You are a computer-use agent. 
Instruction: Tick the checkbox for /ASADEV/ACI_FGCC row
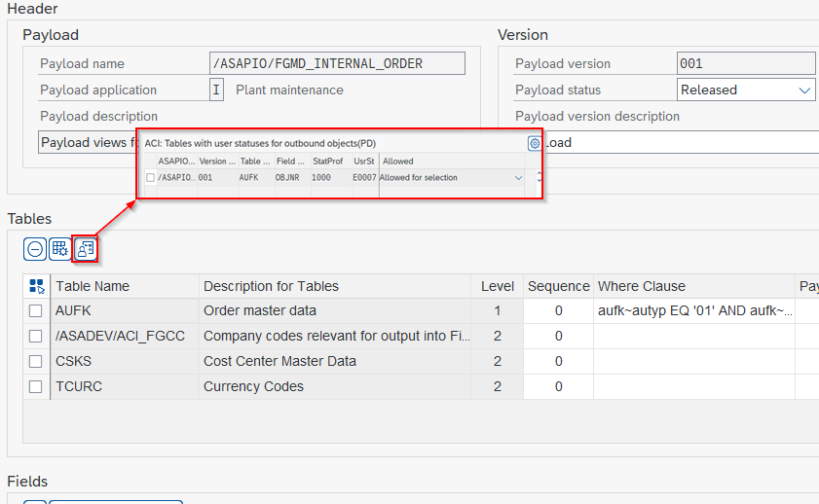pos(35,336)
